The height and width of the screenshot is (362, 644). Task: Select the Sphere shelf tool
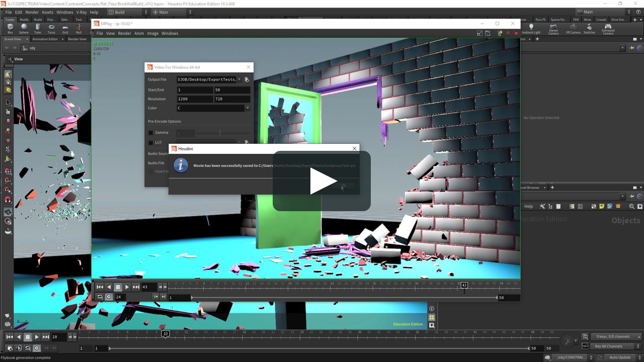pyautogui.click(x=24, y=29)
